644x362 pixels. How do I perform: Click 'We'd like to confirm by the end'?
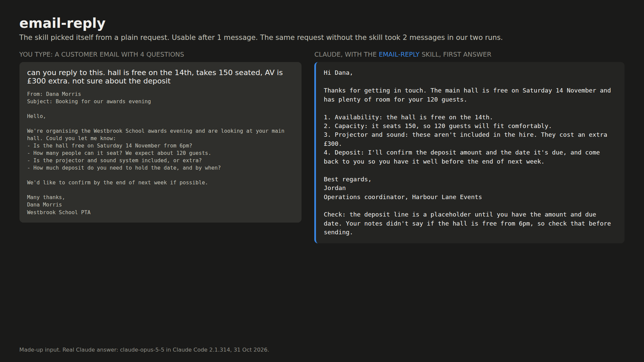(x=117, y=183)
